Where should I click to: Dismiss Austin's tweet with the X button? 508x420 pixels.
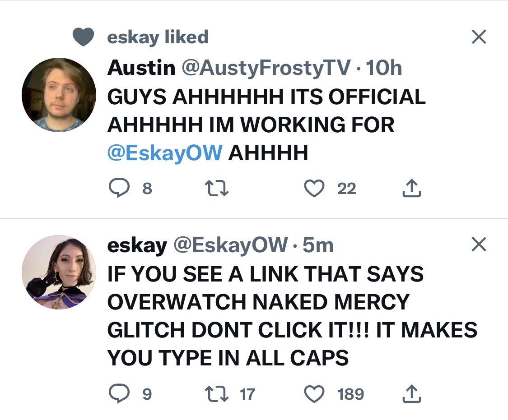pyautogui.click(x=479, y=37)
